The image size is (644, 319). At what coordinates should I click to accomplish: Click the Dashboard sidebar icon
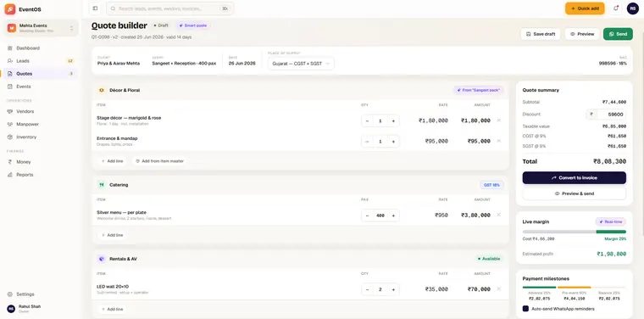(x=10, y=48)
